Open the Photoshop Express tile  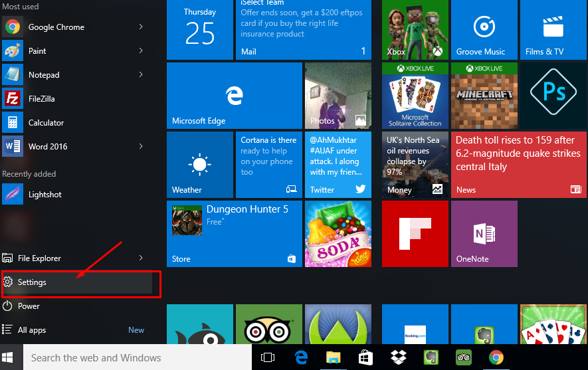click(x=553, y=96)
